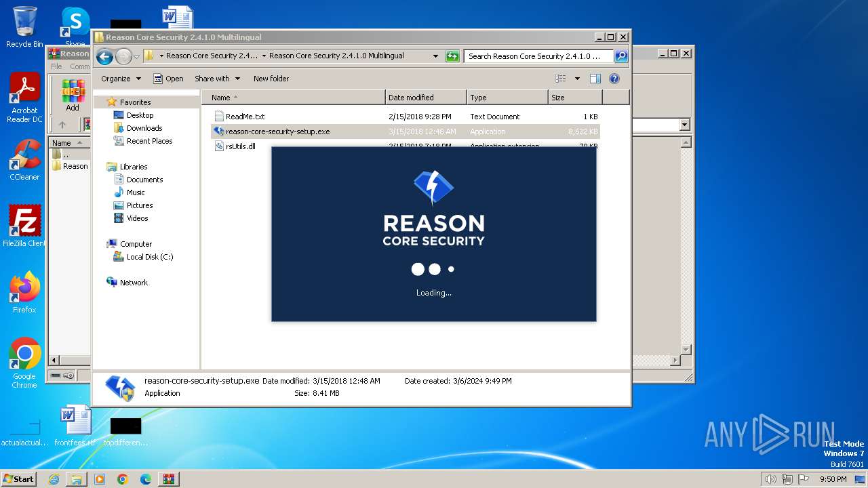868x488 pixels.
Task: Select the ReadMe.txt file
Action: click(245, 117)
